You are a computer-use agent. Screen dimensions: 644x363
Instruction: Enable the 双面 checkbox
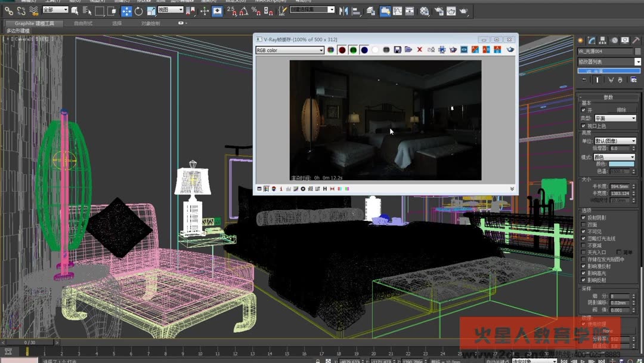pos(583,224)
